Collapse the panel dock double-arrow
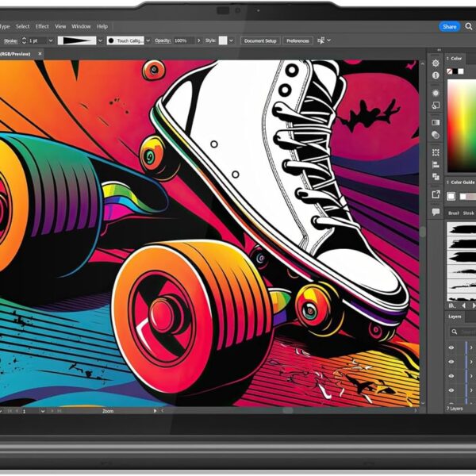Screen dimensions: 476x476 439,50
